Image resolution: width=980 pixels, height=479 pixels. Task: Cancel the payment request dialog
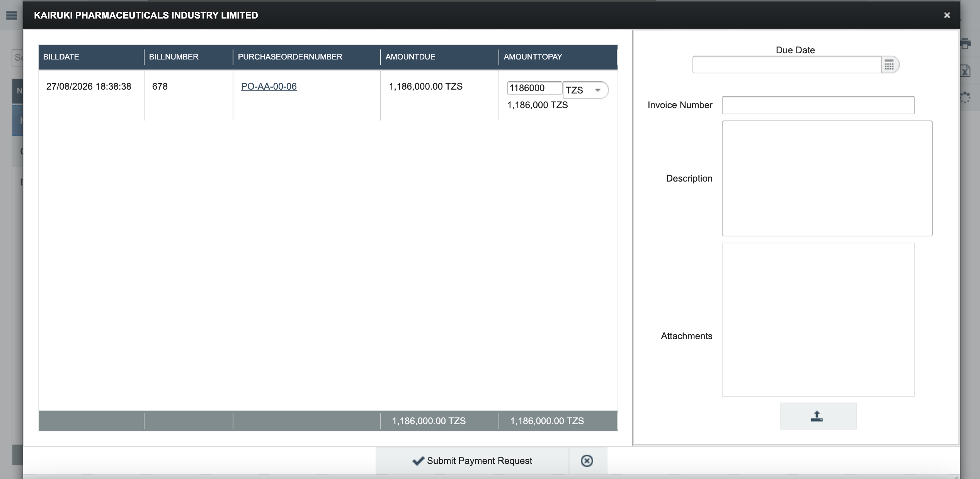pyautogui.click(x=587, y=461)
